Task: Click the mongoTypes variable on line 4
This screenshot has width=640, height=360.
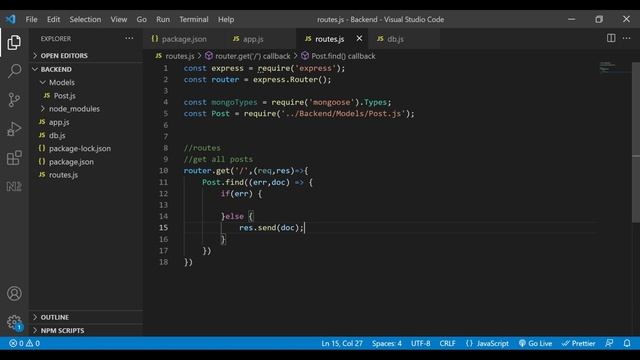Action: tap(234, 102)
